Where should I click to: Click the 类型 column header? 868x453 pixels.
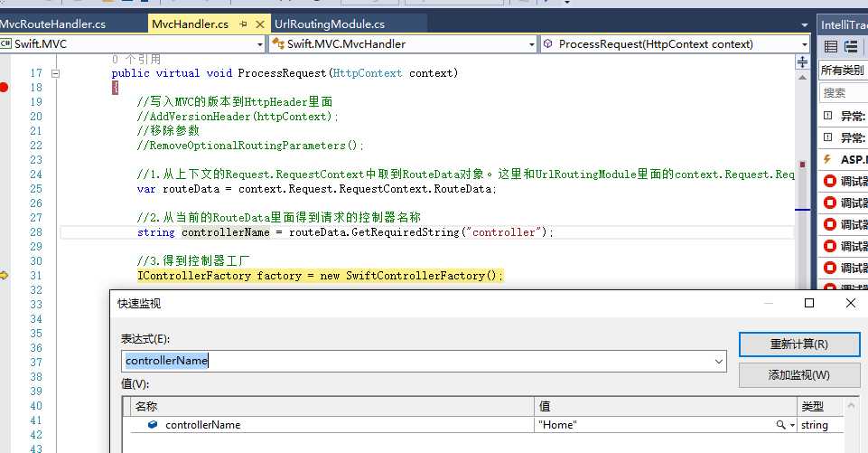[x=820, y=406]
